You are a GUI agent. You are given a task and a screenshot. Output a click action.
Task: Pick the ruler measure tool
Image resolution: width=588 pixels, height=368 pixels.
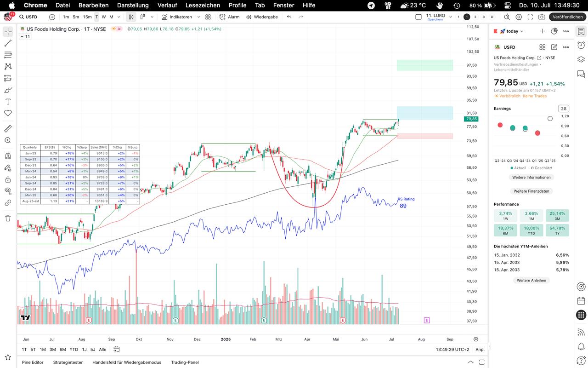tap(8, 129)
